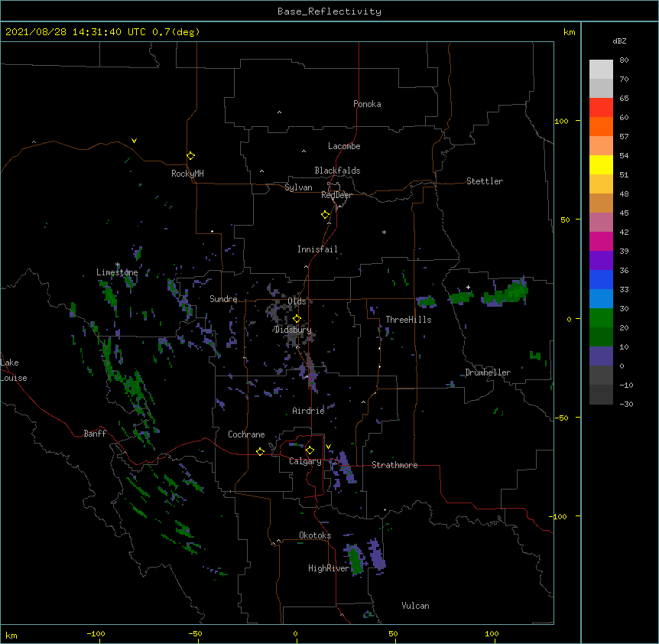
Task: Select the Vulcan label
Action: pos(416,606)
